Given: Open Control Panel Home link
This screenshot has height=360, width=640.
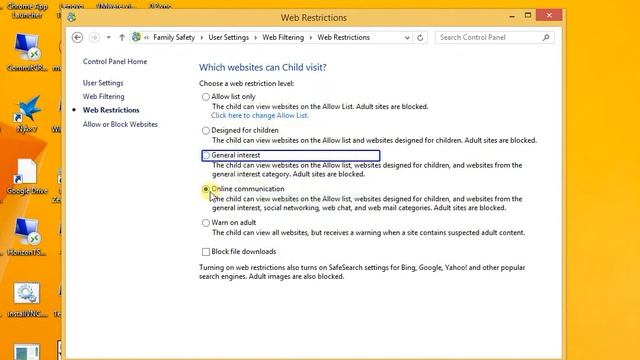Looking at the screenshot, I should pyautogui.click(x=115, y=62).
